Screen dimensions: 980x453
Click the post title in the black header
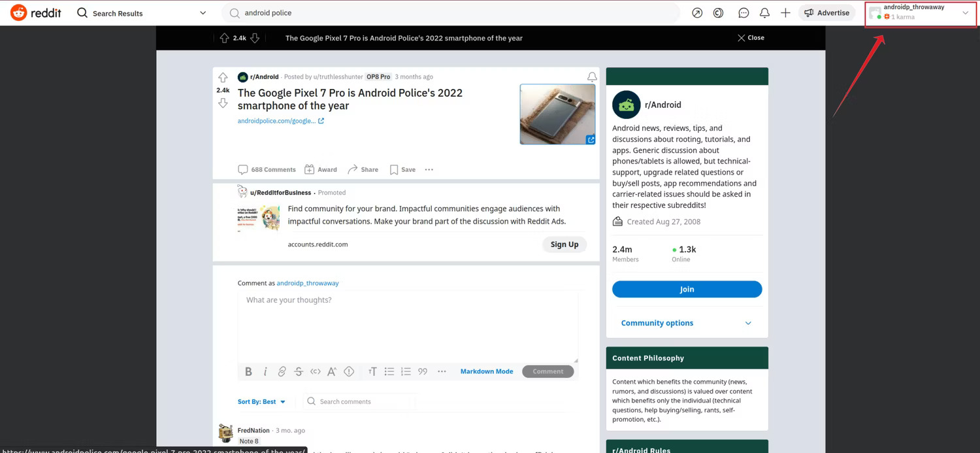404,38
